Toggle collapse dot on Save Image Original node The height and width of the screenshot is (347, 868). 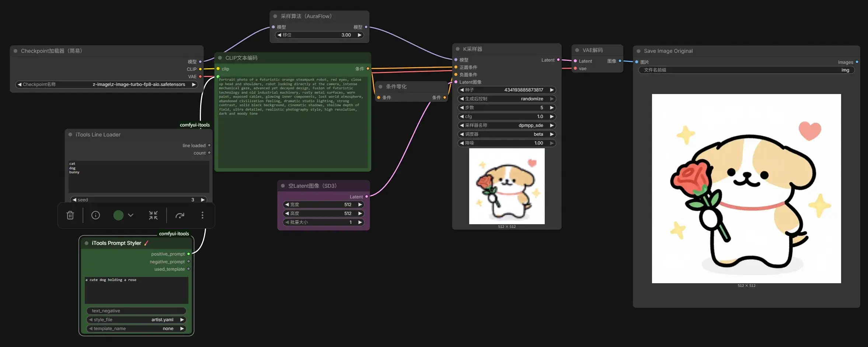639,51
